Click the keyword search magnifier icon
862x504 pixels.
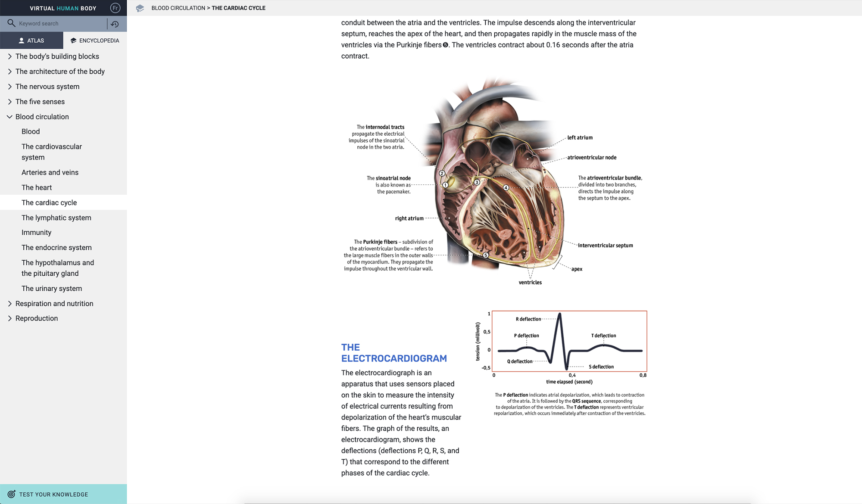pyautogui.click(x=11, y=23)
